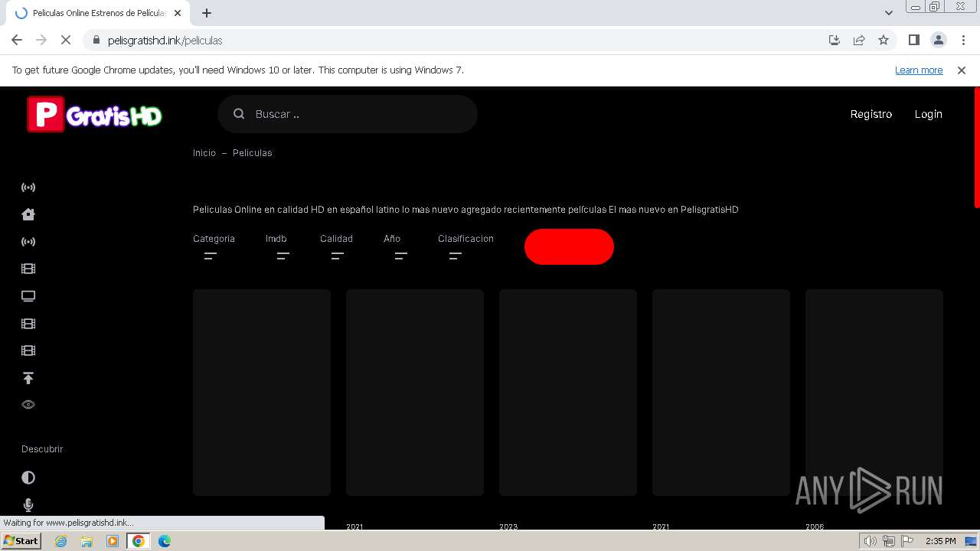
Task: Open the third movie poster placeholder
Action: pos(568,393)
